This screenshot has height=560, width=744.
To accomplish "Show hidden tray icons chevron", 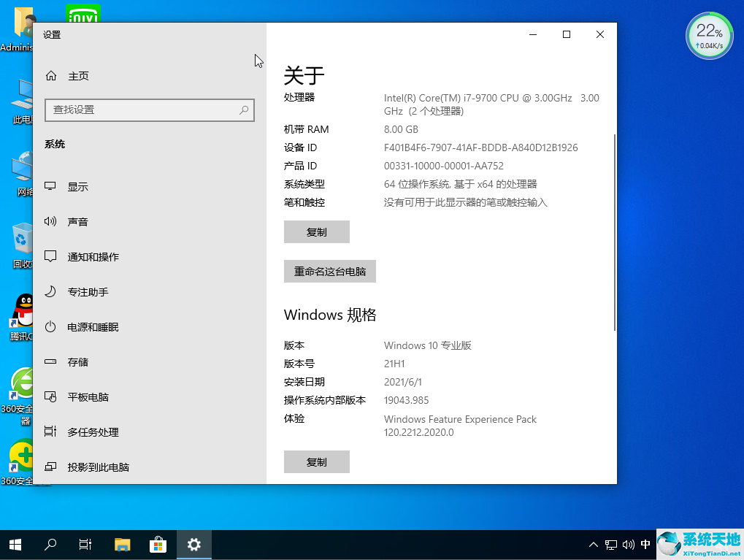I will tap(594, 545).
